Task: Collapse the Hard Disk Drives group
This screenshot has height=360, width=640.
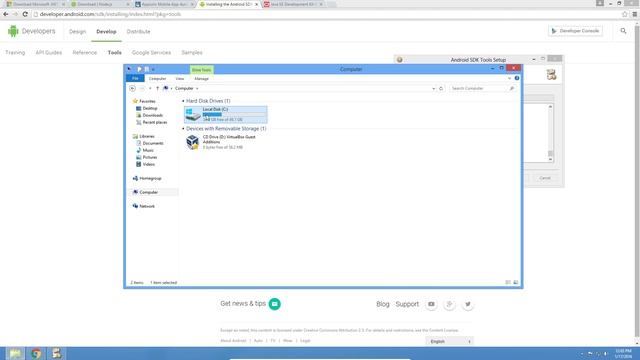Action: pyautogui.click(x=183, y=101)
